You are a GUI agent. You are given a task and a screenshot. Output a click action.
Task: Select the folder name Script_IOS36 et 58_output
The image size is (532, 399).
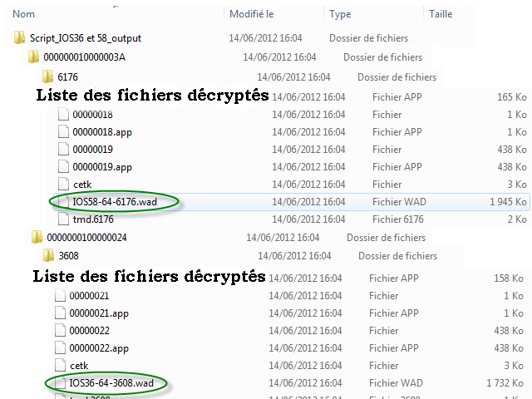point(86,38)
